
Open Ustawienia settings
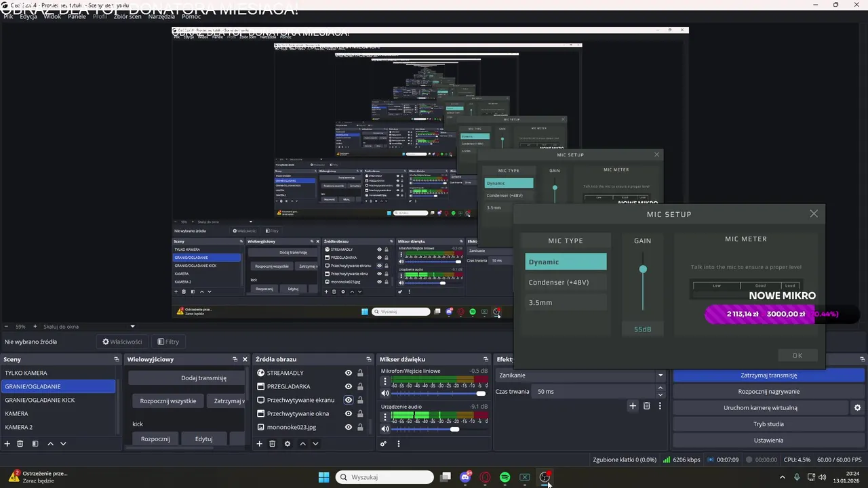pos(768,441)
